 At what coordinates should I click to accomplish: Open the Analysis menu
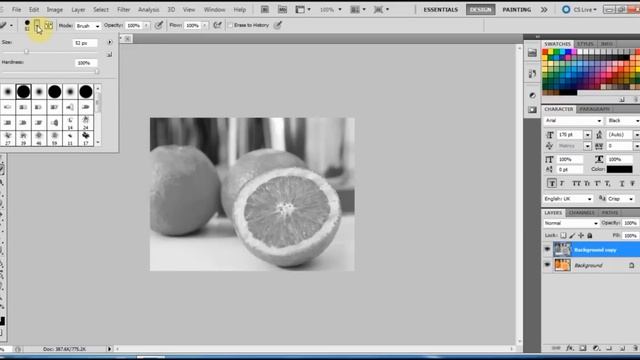click(149, 9)
